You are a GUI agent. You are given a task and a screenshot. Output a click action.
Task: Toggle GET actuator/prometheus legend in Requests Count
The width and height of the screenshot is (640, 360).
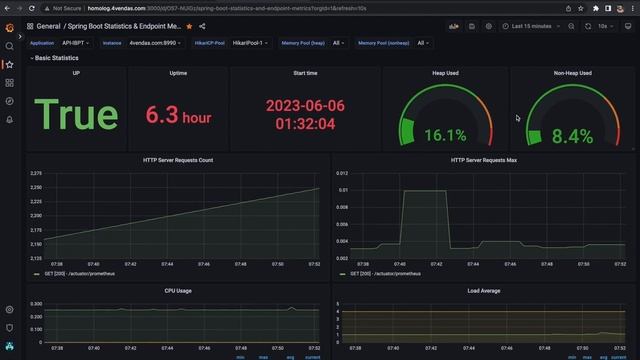(x=80, y=274)
